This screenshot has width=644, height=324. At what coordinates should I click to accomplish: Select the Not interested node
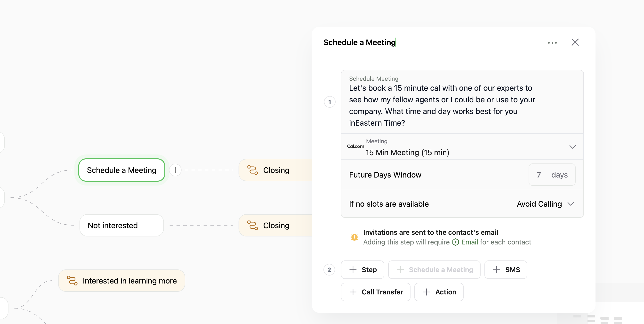121,225
